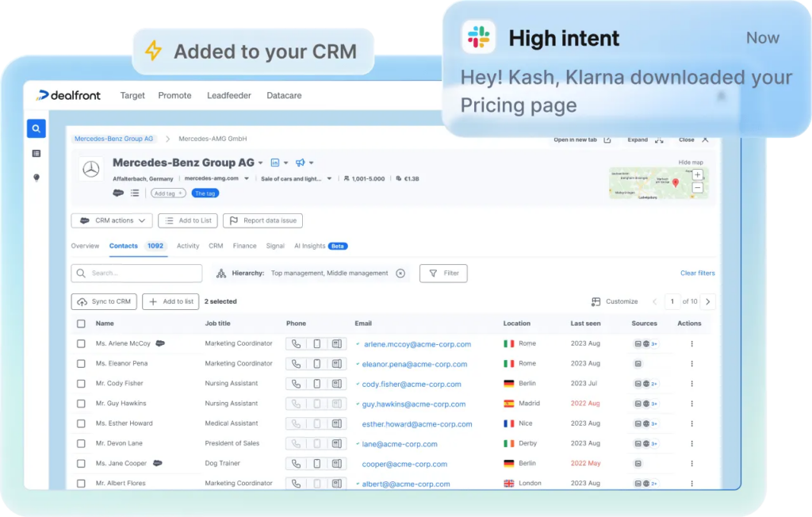
Task: Check Ms. Jane Cooper's row checkbox
Action: (80, 463)
